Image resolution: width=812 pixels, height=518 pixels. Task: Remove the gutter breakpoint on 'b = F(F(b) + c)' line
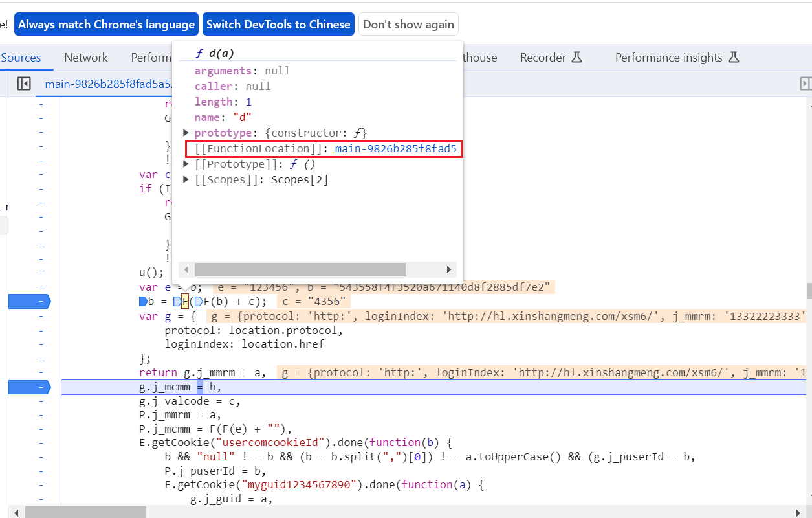pos(29,302)
